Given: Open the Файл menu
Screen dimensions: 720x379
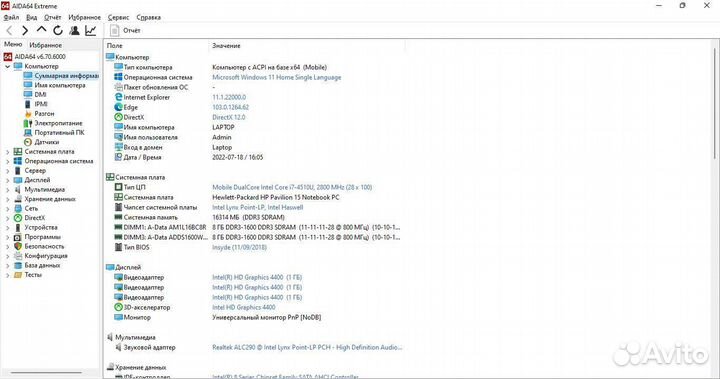Looking at the screenshot, I should coord(11,17).
